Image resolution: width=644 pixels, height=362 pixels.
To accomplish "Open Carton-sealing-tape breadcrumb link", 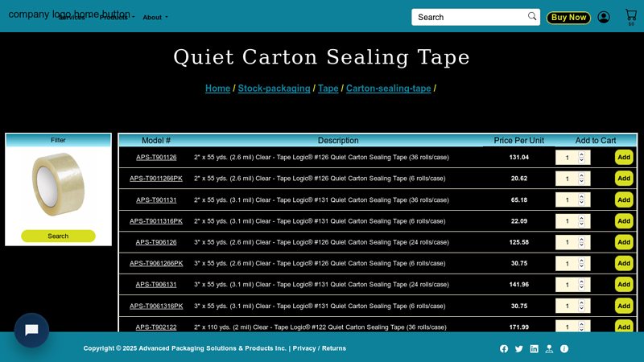I will (389, 88).
